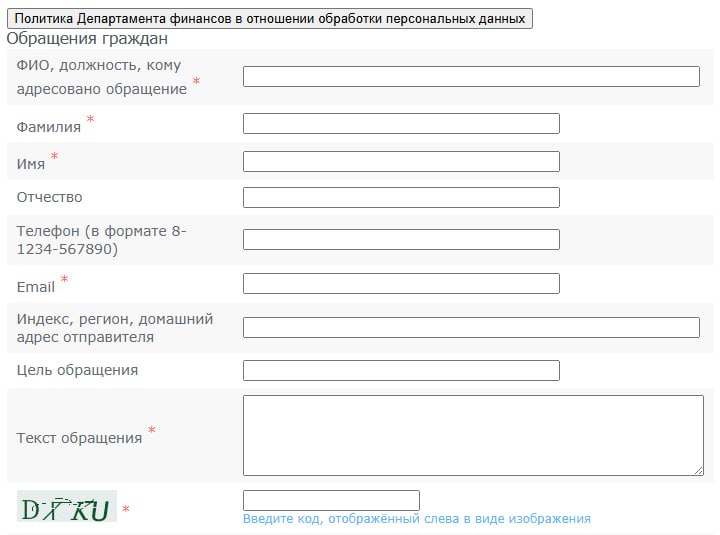Open the personal data processing policy button
The image size is (720, 535).
[270, 18]
